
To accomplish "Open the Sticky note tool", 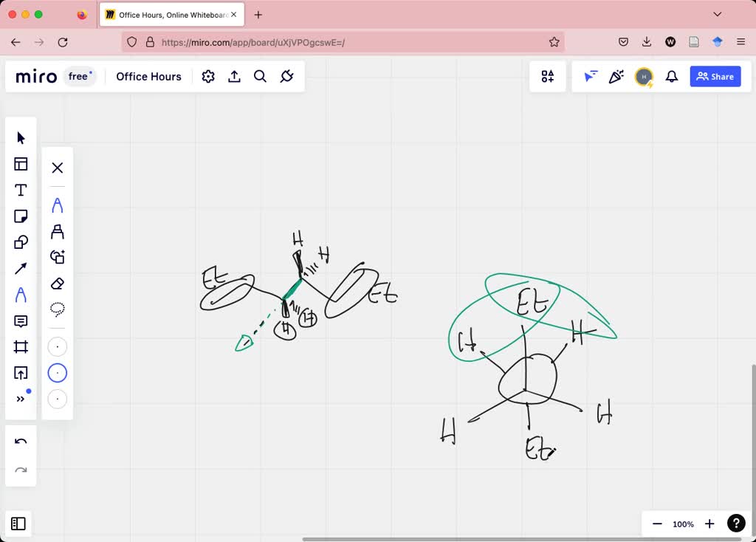I will pos(21,216).
